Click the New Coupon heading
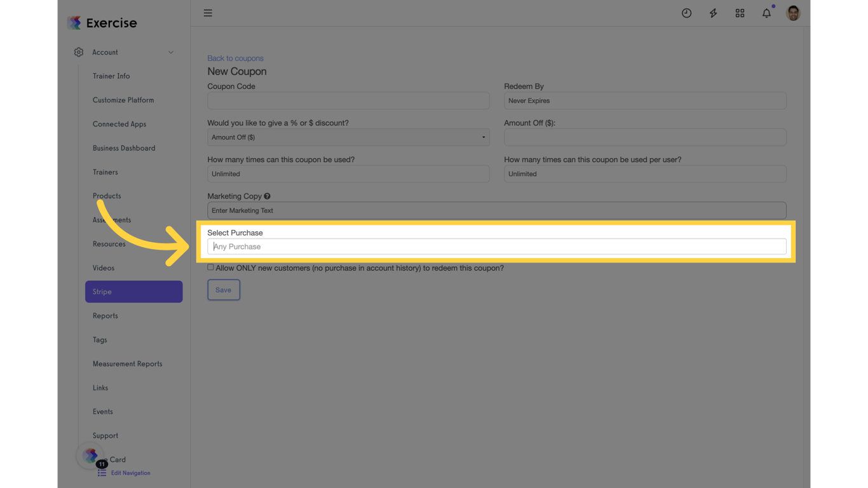This screenshot has width=868, height=488. tap(237, 72)
